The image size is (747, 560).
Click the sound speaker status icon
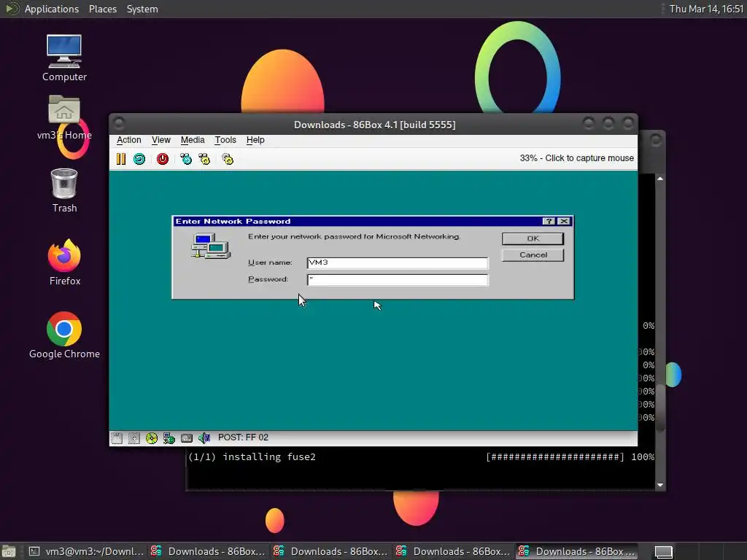coord(204,438)
